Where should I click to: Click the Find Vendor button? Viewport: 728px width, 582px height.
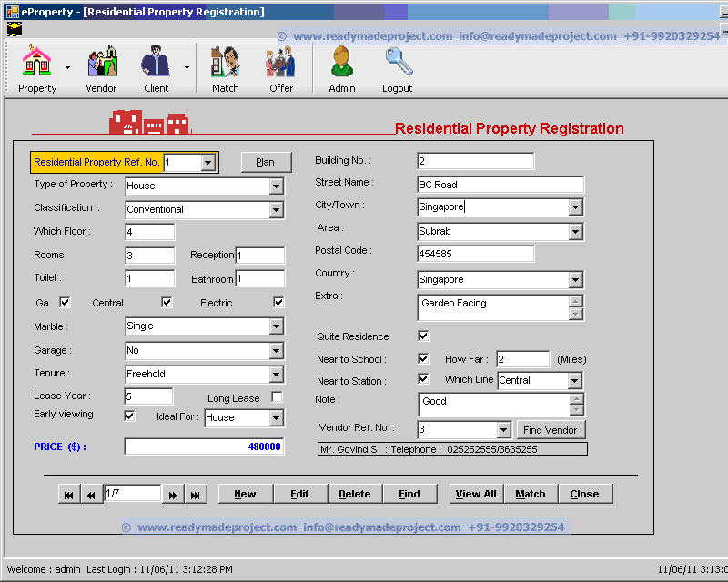coord(551,429)
